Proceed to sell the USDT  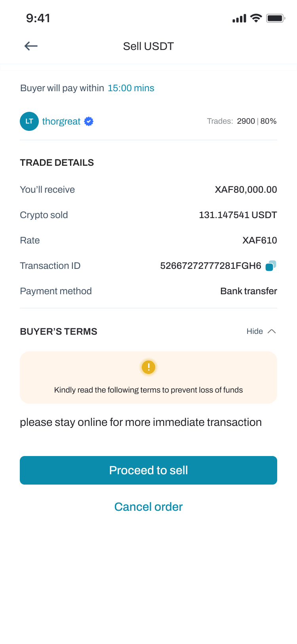(148, 470)
